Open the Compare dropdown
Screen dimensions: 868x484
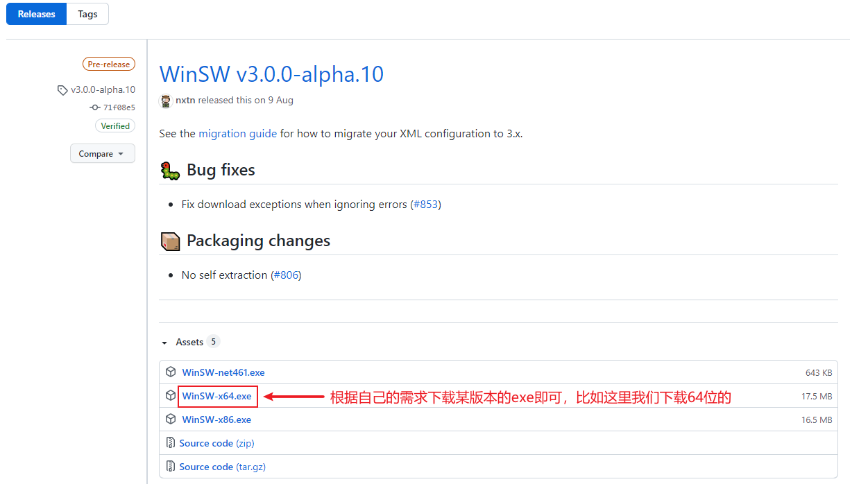click(102, 153)
